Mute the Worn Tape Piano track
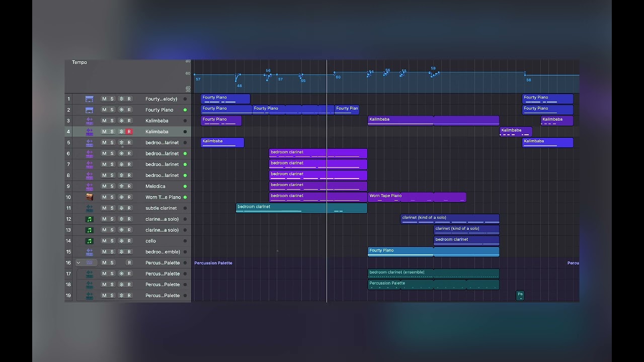The image size is (644, 362). [104, 197]
